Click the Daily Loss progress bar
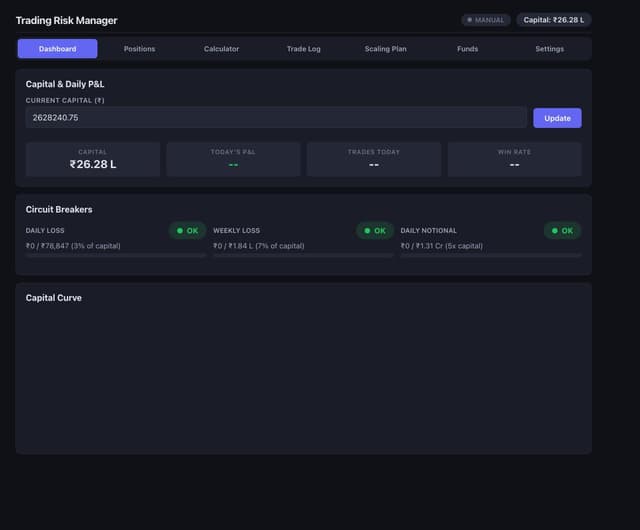This screenshot has height=530, width=640. pos(116,256)
